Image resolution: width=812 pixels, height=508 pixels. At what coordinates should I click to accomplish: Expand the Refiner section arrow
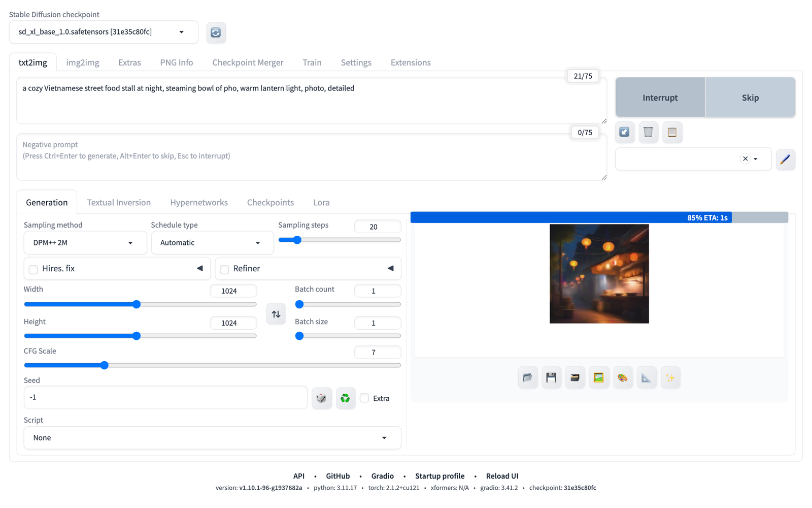coord(391,268)
